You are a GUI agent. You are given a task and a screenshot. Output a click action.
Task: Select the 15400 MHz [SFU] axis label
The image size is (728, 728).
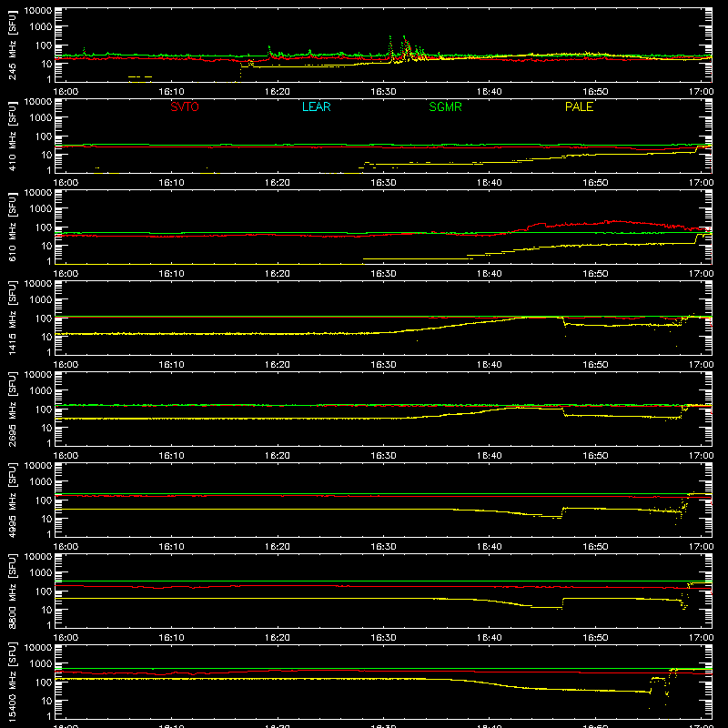tap(12, 682)
